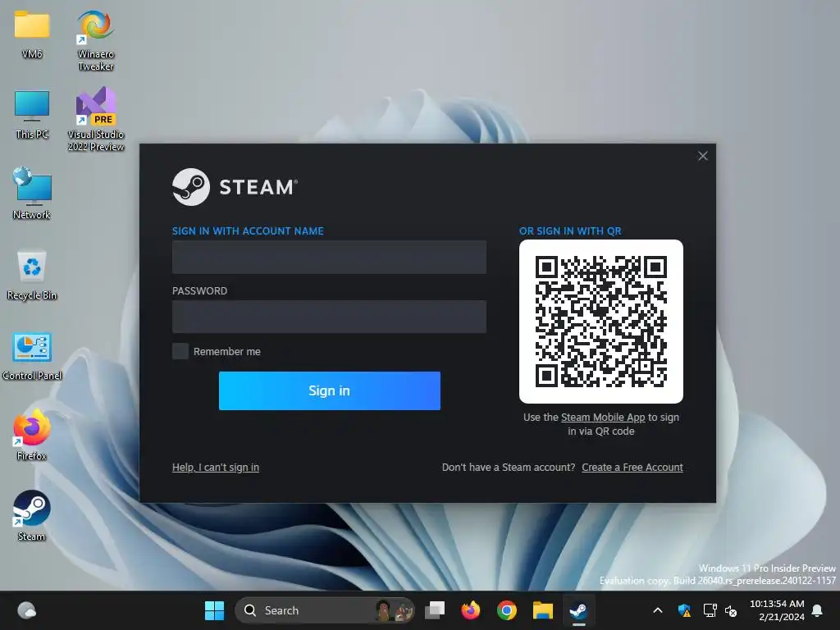Click the PASSWORD label text

click(199, 291)
